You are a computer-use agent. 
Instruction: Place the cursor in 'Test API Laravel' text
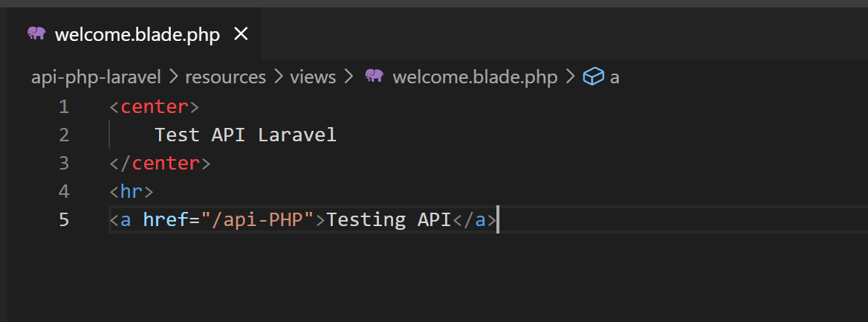coord(245,135)
